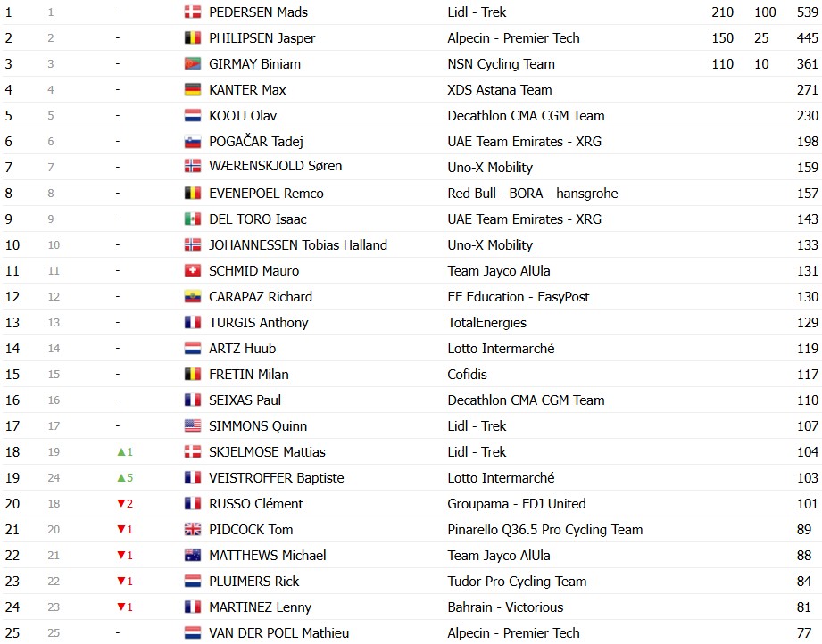Click the French flag next to RUSSO Clément

tap(193, 504)
